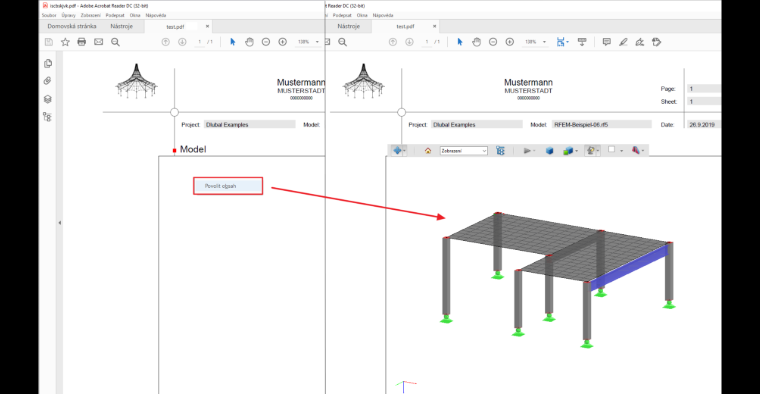Open attachments paperclip panel in left sidebar
Image resolution: width=760 pixels, height=394 pixels.
coord(48,81)
